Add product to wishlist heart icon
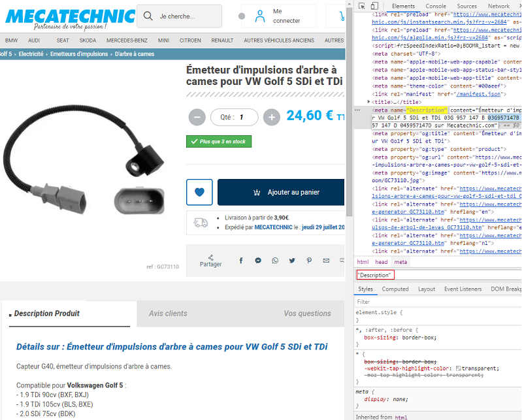 point(199,192)
